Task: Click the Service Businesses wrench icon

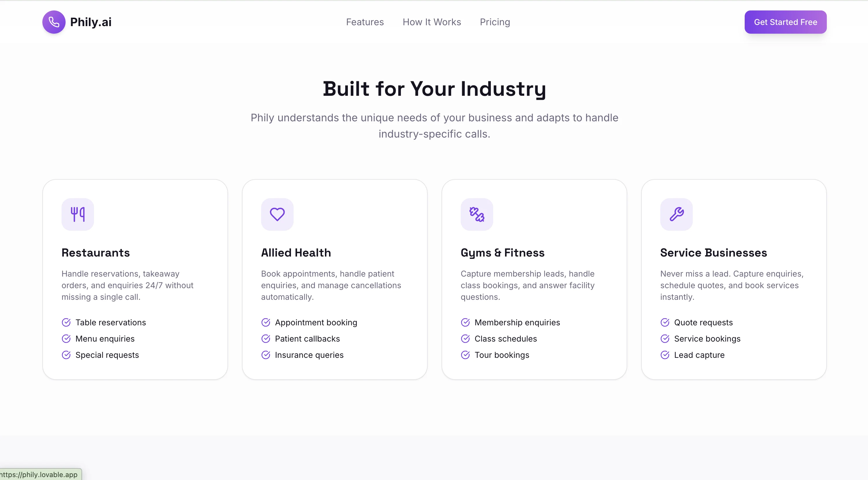Action: point(676,214)
